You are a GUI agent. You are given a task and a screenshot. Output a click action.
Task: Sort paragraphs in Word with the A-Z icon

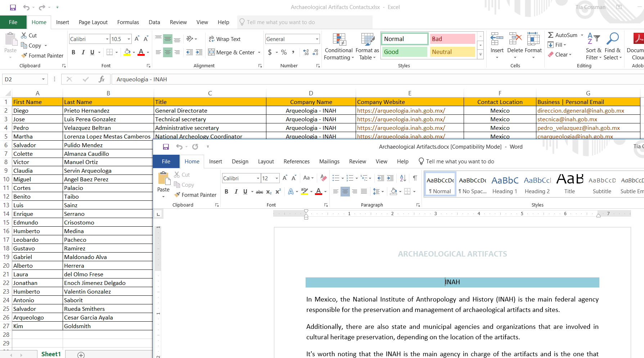(403, 178)
